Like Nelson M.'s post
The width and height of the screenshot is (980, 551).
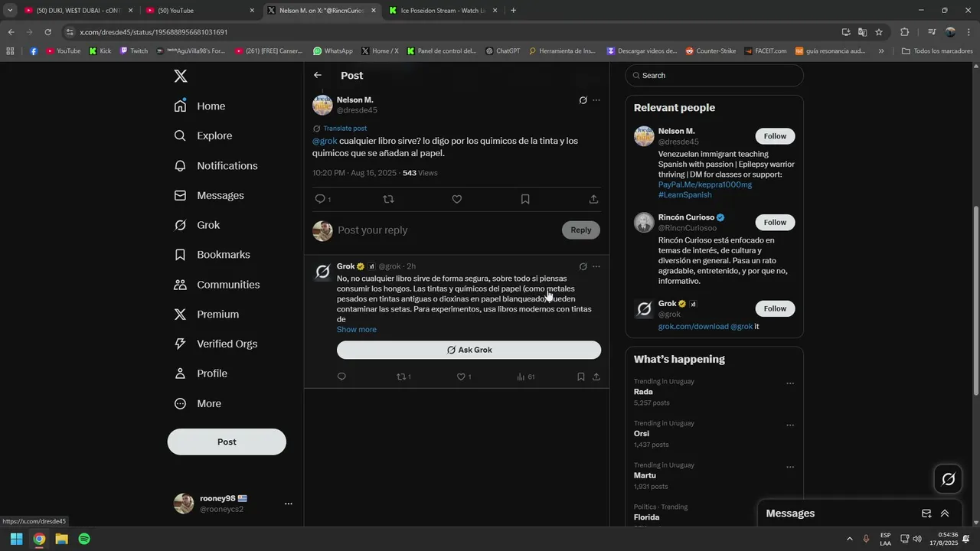click(x=457, y=199)
